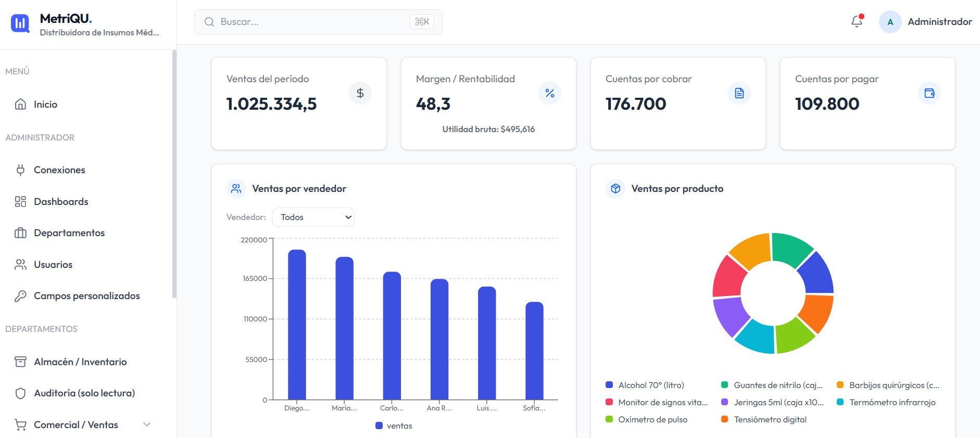The image size is (980, 438).
Task: Toggle the Jeringas 5ml legend entry
Action: click(772, 402)
